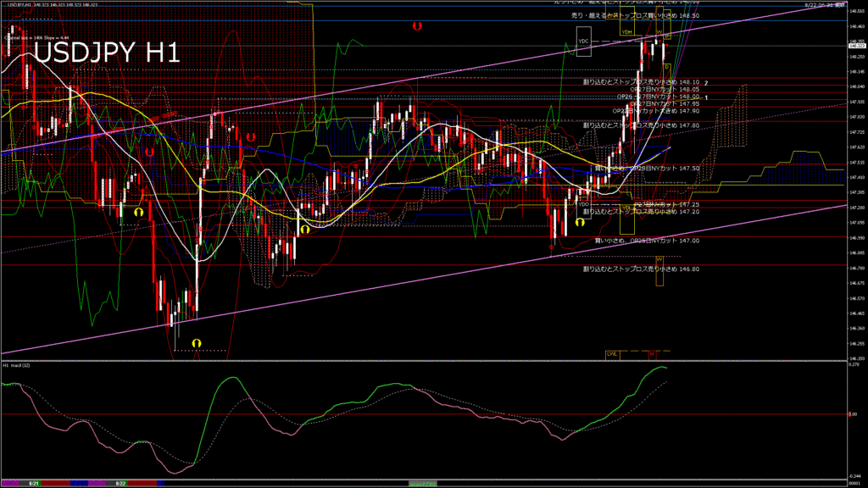The height and width of the screenshot is (488, 868).
Task: Select the lowest yellow arrow marker
Action: click(197, 342)
